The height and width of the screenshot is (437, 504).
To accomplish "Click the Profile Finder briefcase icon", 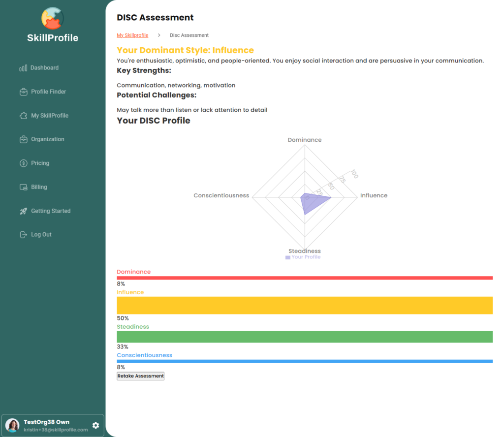I will click(x=23, y=92).
